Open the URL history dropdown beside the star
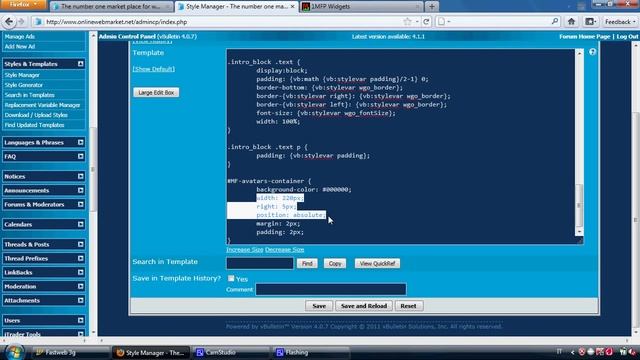This screenshot has height=360, width=640. 417,22
